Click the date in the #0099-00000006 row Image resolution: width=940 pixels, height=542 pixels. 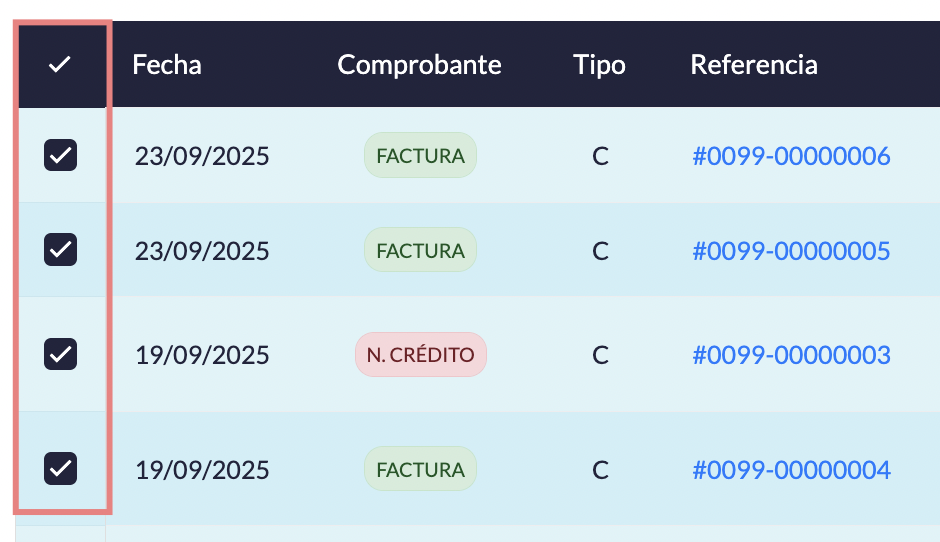click(x=202, y=156)
